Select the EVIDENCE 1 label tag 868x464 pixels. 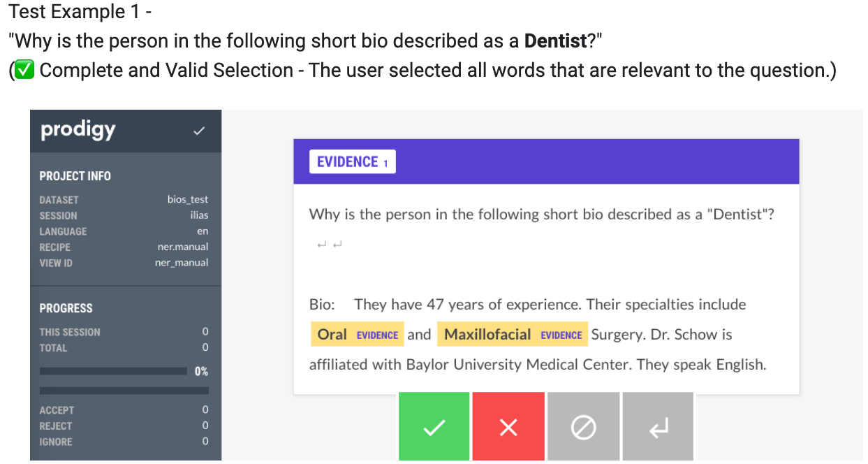coord(352,162)
